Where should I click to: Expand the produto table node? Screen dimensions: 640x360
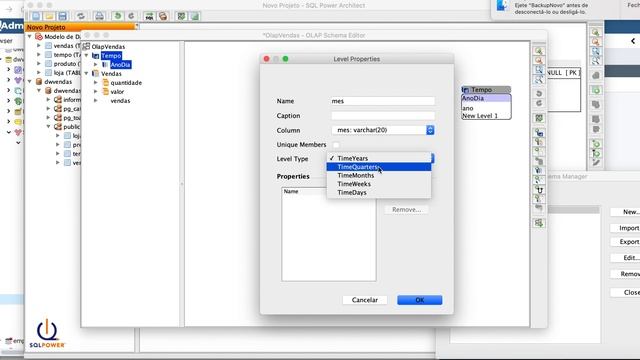39,64
